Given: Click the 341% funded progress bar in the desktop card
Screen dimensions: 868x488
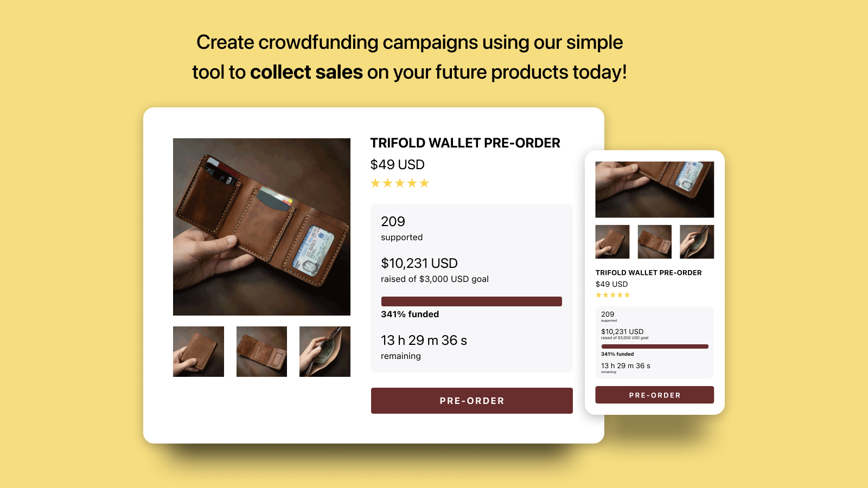Looking at the screenshot, I should point(471,301).
